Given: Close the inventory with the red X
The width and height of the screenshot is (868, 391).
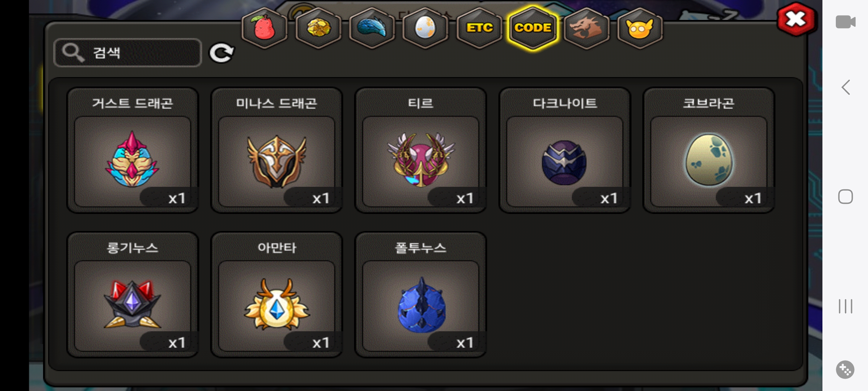Looking at the screenshot, I should click(796, 20).
